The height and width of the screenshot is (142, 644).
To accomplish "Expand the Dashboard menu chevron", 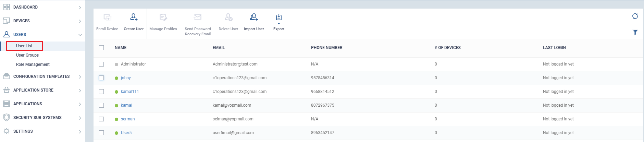I will pos(80,7).
